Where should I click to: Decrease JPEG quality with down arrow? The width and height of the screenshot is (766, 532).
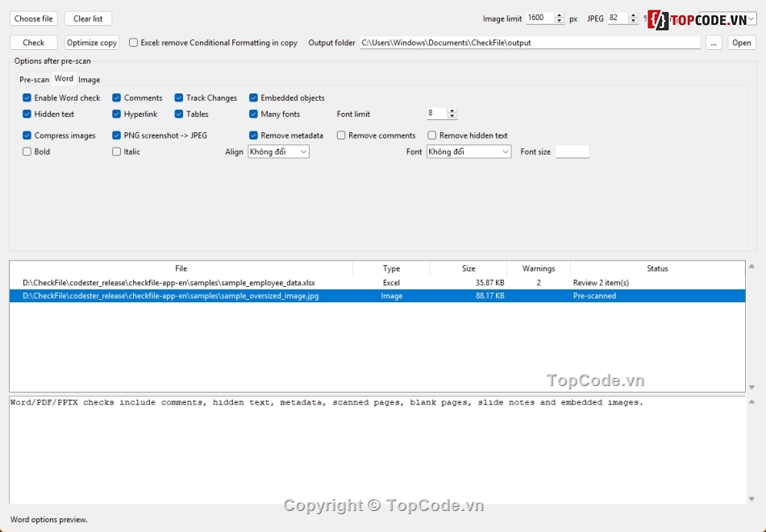(634, 21)
